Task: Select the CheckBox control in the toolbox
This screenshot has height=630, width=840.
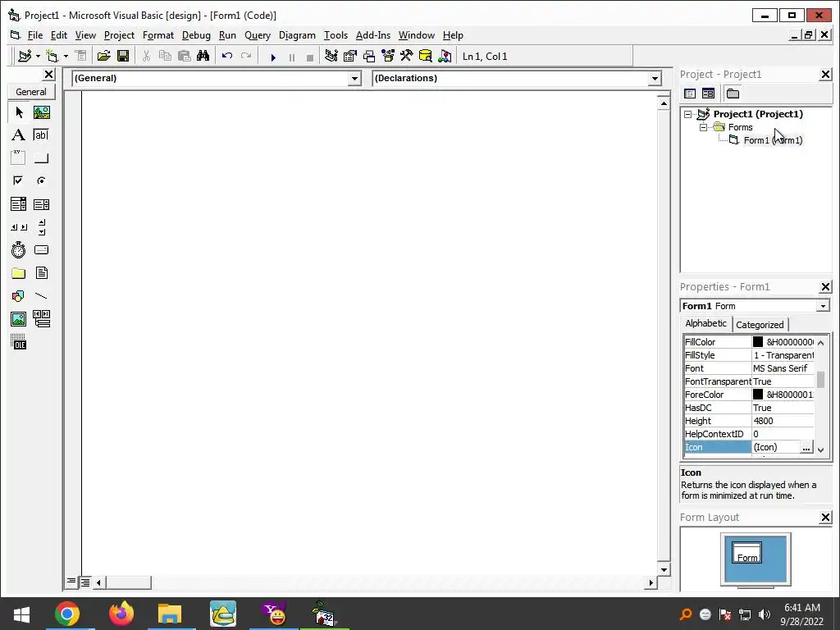Action: point(18,180)
